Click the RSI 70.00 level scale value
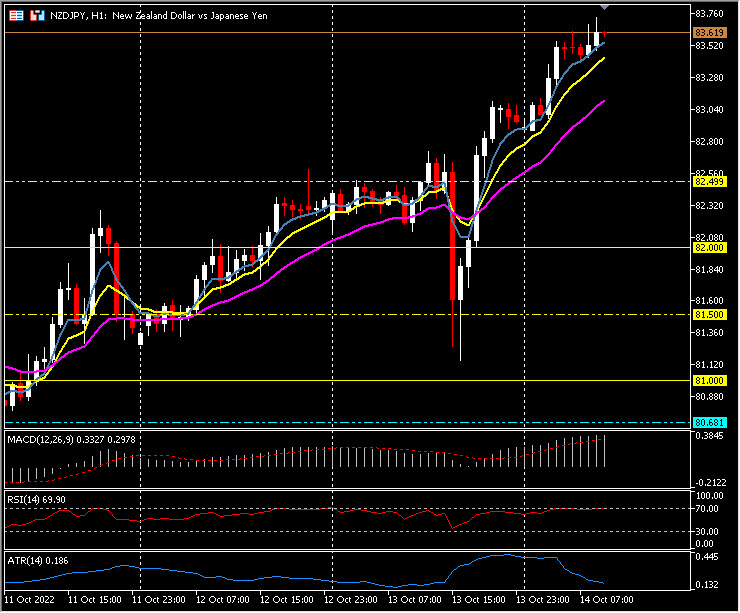This screenshot has width=740, height=613. (x=708, y=508)
